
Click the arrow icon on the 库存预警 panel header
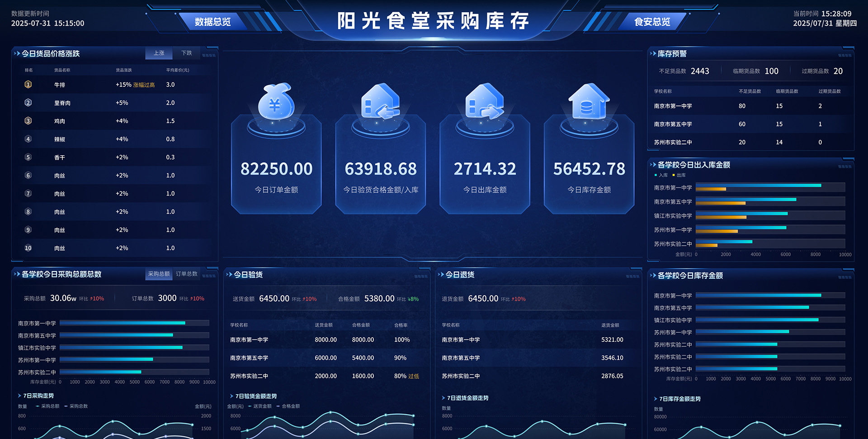coord(653,53)
